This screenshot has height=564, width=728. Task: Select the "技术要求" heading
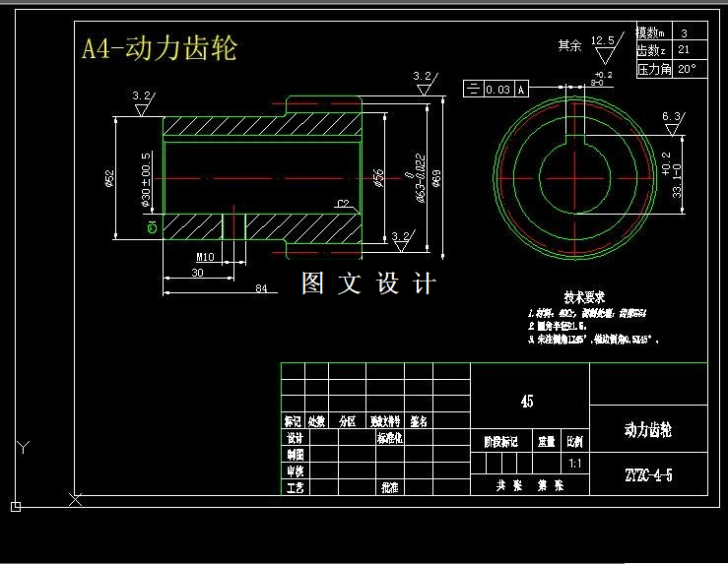coord(584,297)
